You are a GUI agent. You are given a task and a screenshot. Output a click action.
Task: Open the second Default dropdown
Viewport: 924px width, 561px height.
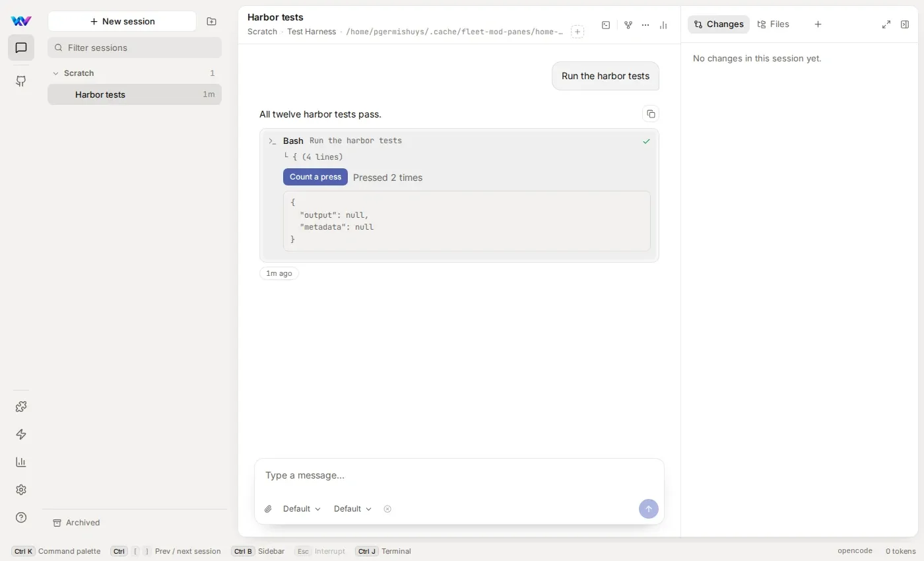point(352,509)
